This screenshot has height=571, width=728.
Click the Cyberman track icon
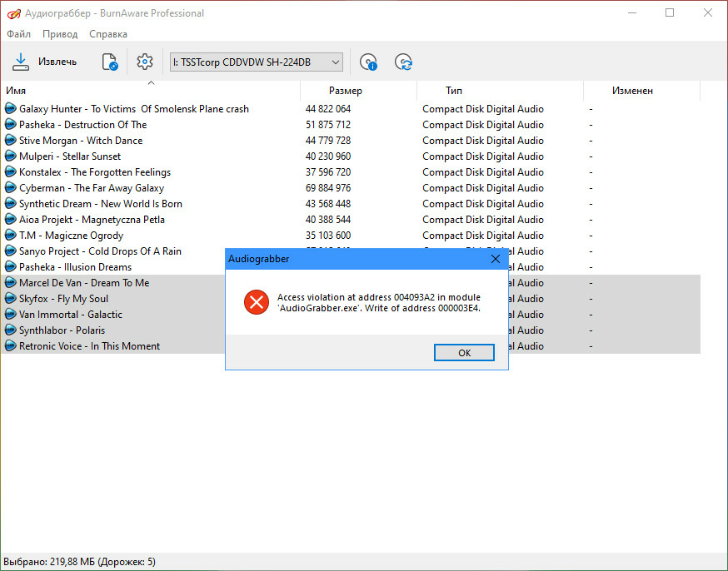click(x=10, y=187)
